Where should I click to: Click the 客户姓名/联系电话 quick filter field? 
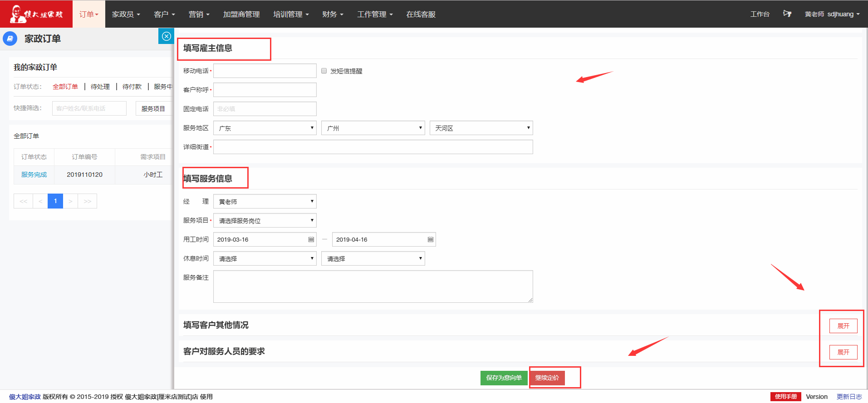(89, 108)
